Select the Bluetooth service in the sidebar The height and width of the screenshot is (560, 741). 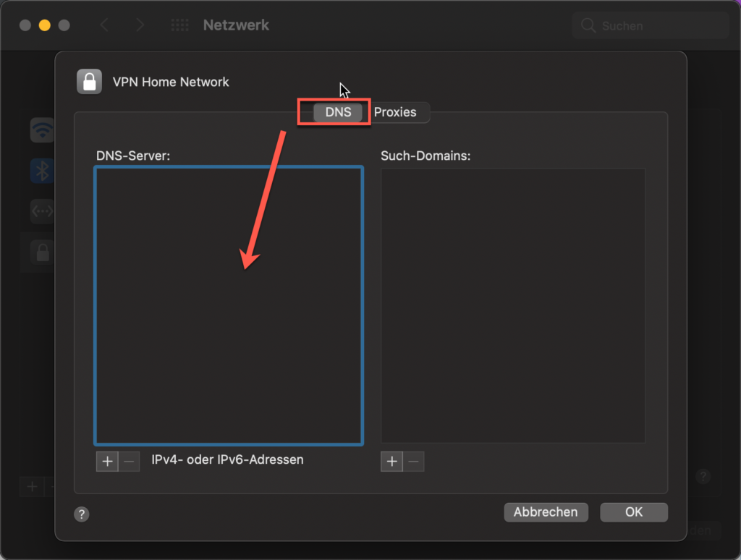pyautogui.click(x=41, y=171)
